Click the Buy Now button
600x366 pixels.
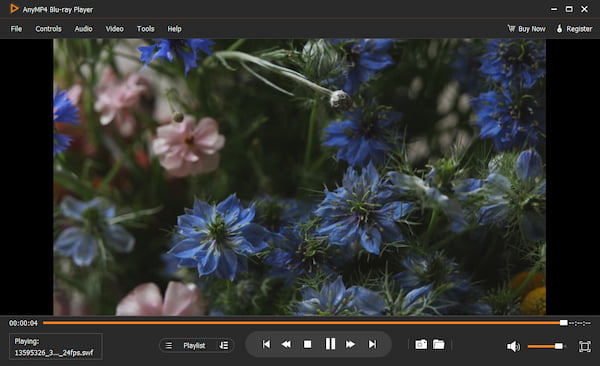pos(527,29)
